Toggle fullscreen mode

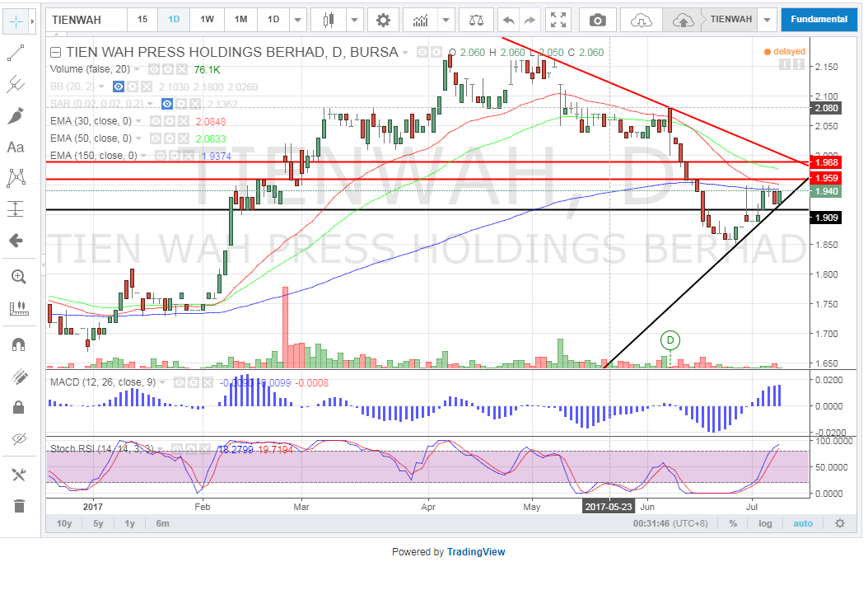(558, 21)
